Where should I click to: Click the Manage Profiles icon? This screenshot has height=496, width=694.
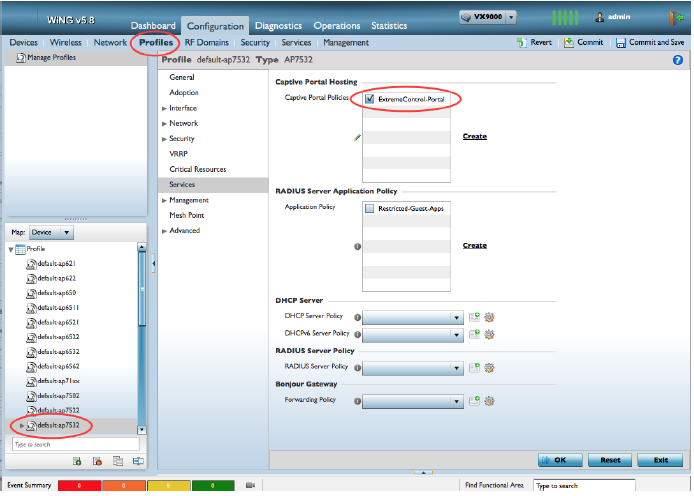tap(21, 58)
